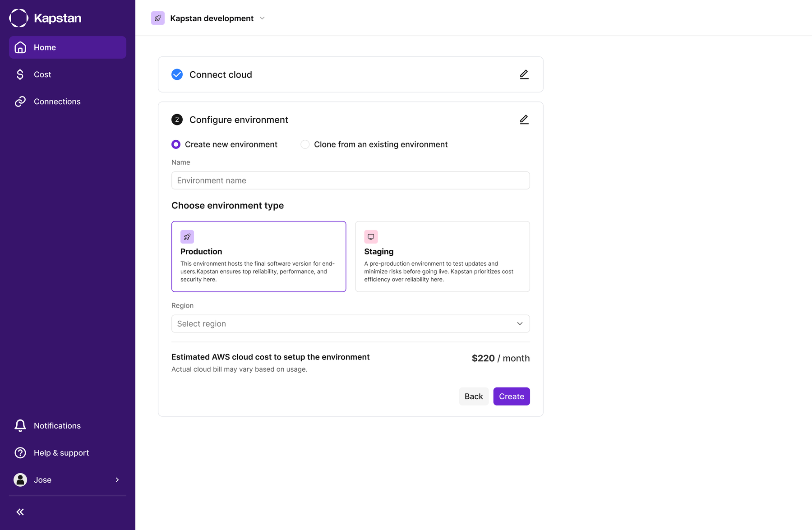
Task: Click the Configure environment step title
Action: tap(239, 120)
